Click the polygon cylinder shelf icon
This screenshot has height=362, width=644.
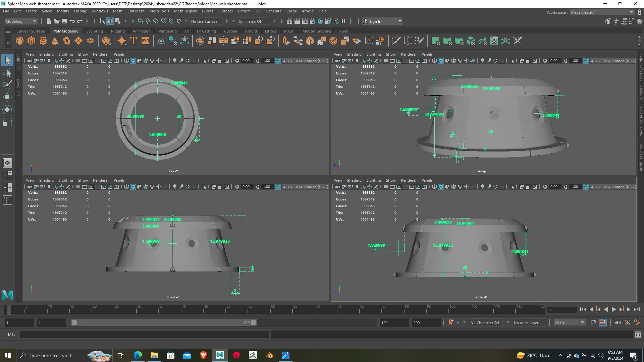click(43, 41)
